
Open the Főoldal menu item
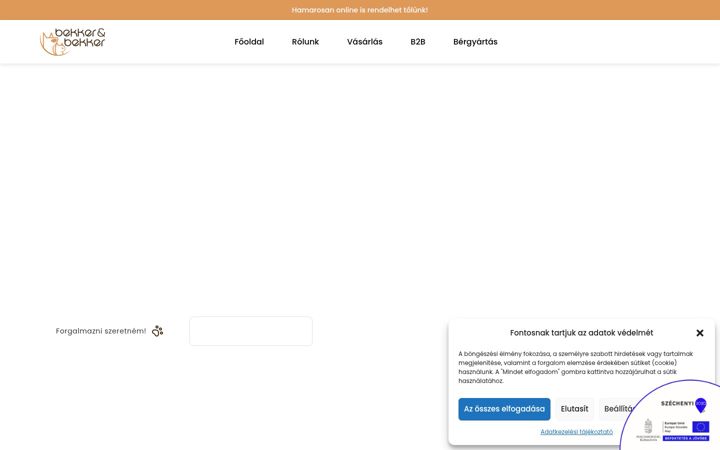coord(249,42)
